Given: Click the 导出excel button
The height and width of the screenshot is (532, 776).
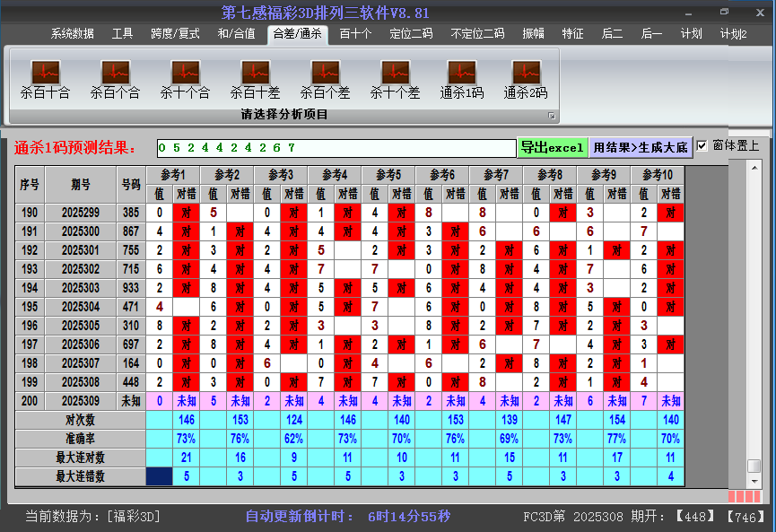Looking at the screenshot, I should click(x=552, y=147).
